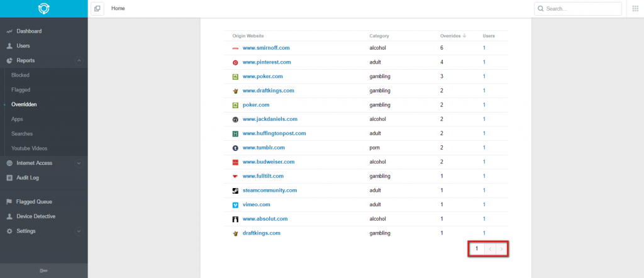The height and width of the screenshot is (278, 644).
Task: Open the Flagged report
Action: point(21,90)
